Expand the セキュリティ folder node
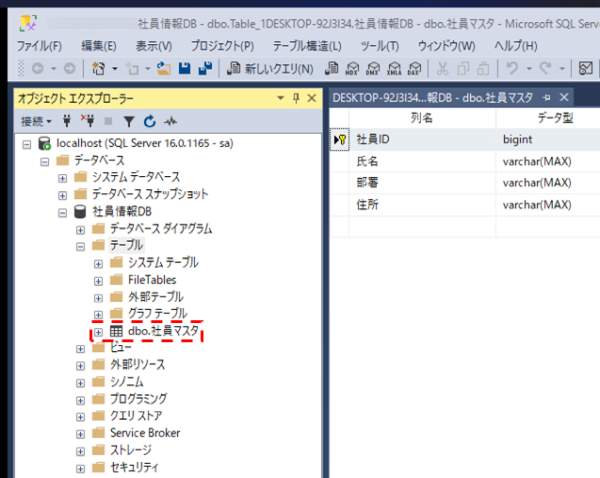600x478 pixels. click(x=81, y=467)
